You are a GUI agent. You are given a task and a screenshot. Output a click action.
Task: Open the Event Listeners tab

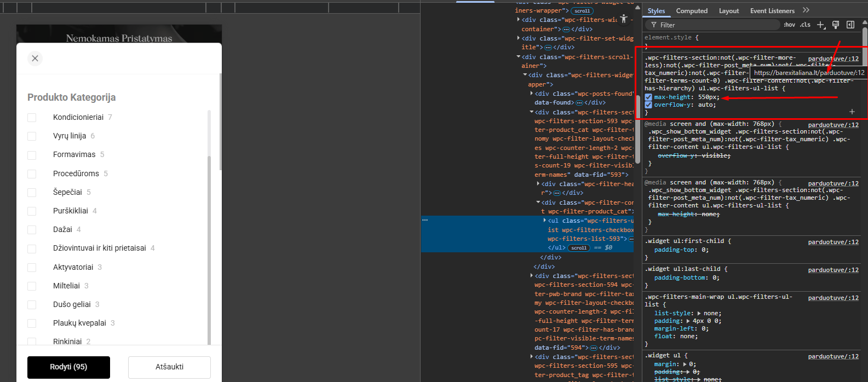[x=772, y=11]
